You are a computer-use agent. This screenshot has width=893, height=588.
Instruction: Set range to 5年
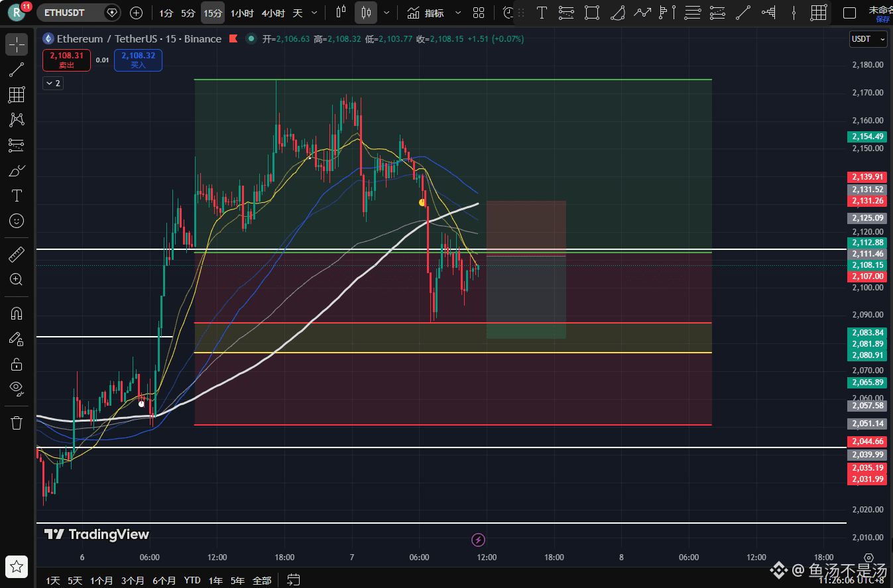237,581
